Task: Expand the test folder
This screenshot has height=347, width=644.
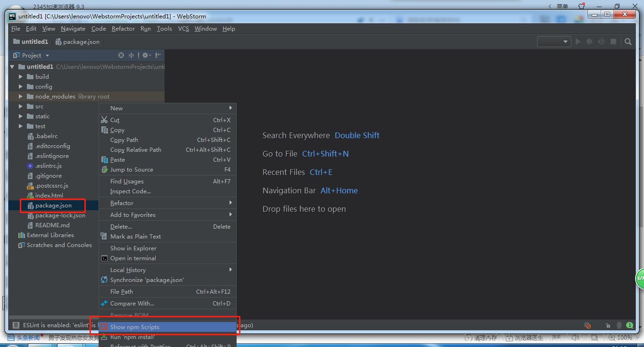Action: pos(20,126)
